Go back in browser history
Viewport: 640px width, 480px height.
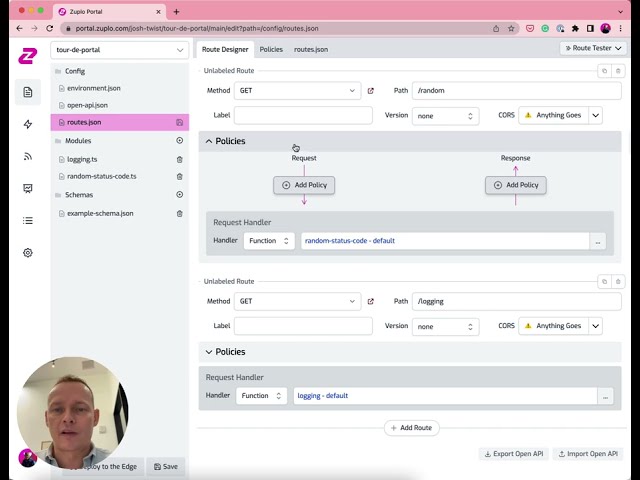(x=19, y=28)
